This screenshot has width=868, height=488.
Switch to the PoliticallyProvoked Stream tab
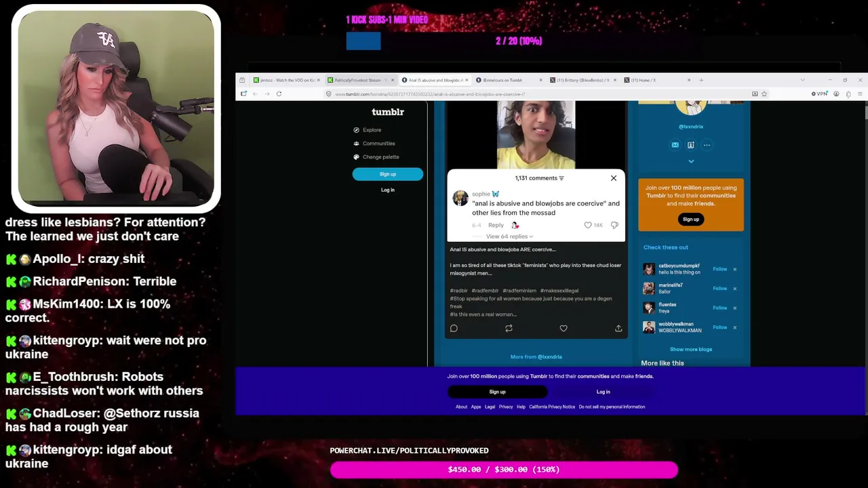[359, 80]
